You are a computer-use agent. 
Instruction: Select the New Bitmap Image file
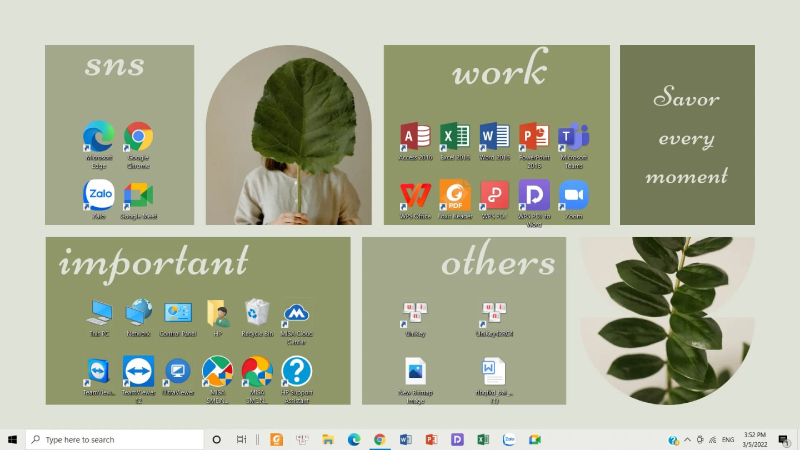pos(415,380)
